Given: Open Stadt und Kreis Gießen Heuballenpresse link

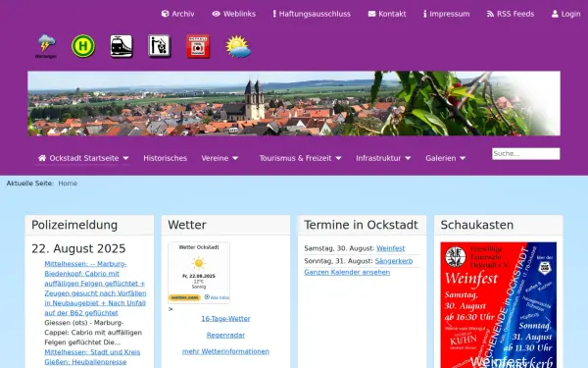Looking at the screenshot, I should [x=92, y=357].
